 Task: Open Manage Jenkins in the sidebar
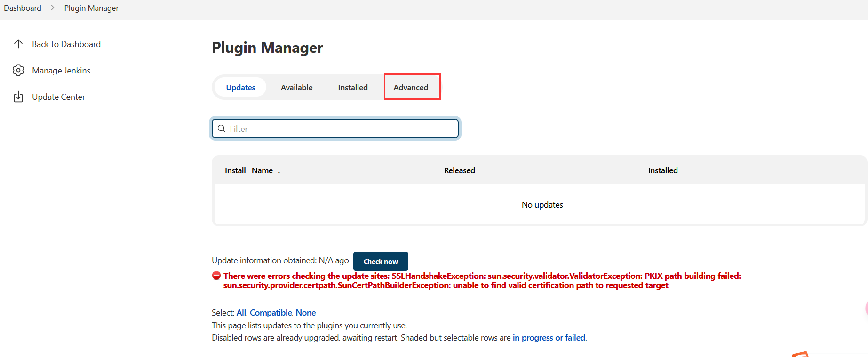pos(61,70)
